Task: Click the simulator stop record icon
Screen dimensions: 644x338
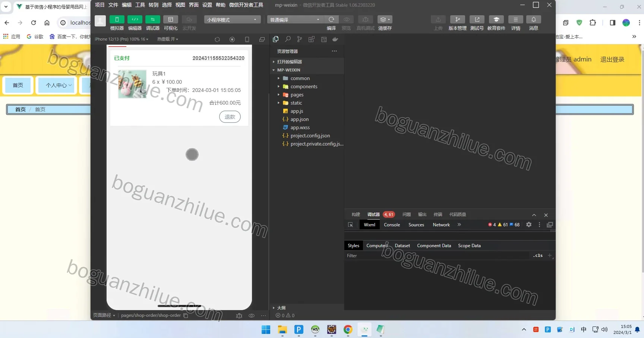Action: 232,39
